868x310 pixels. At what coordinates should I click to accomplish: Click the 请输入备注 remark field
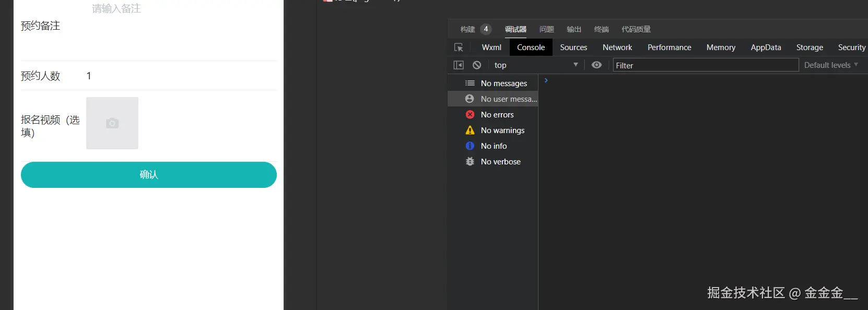[x=116, y=8]
